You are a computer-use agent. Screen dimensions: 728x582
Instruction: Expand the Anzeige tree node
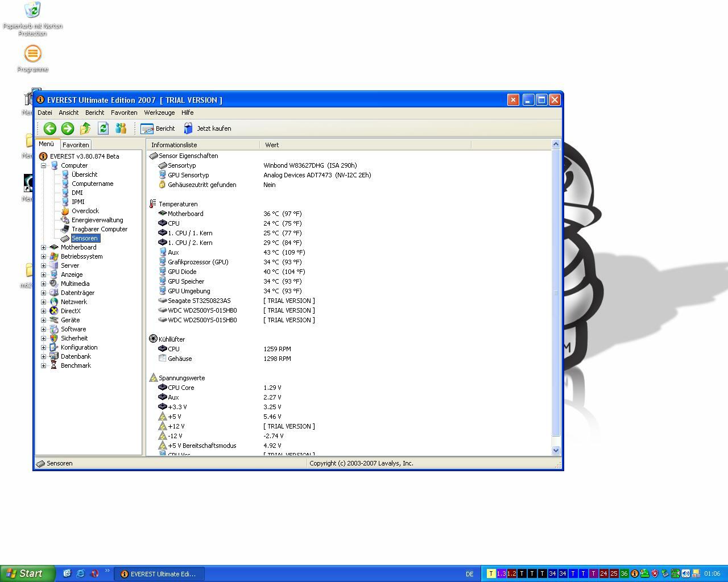(x=43, y=275)
